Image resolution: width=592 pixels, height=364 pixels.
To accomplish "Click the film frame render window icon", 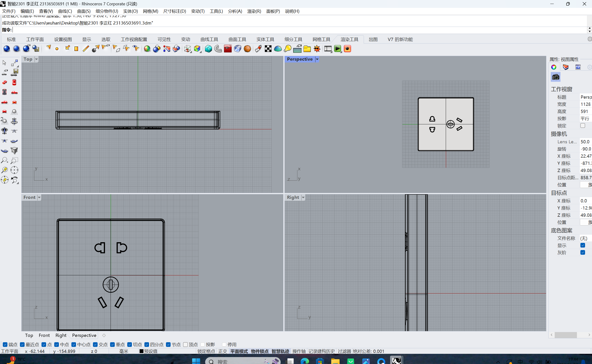I will click(328, 49).
